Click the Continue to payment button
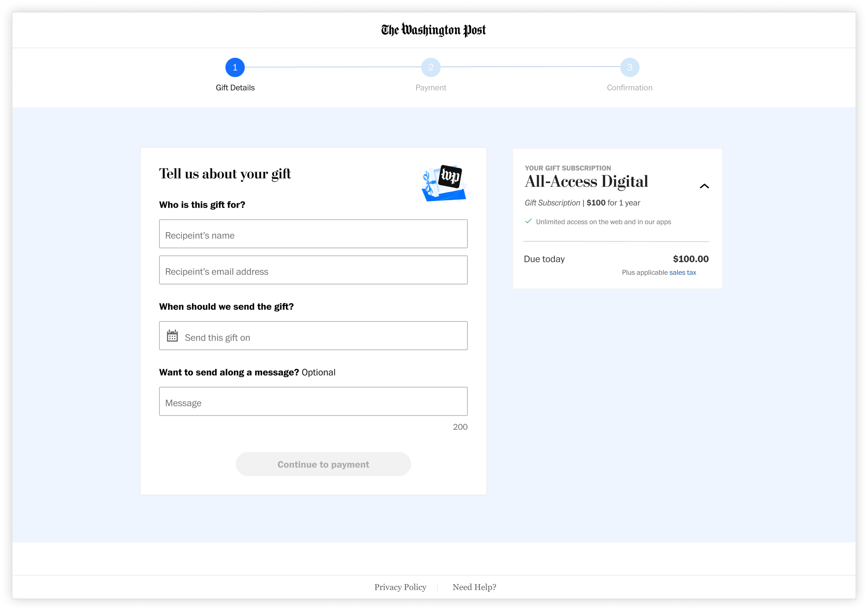 point(323,464)
